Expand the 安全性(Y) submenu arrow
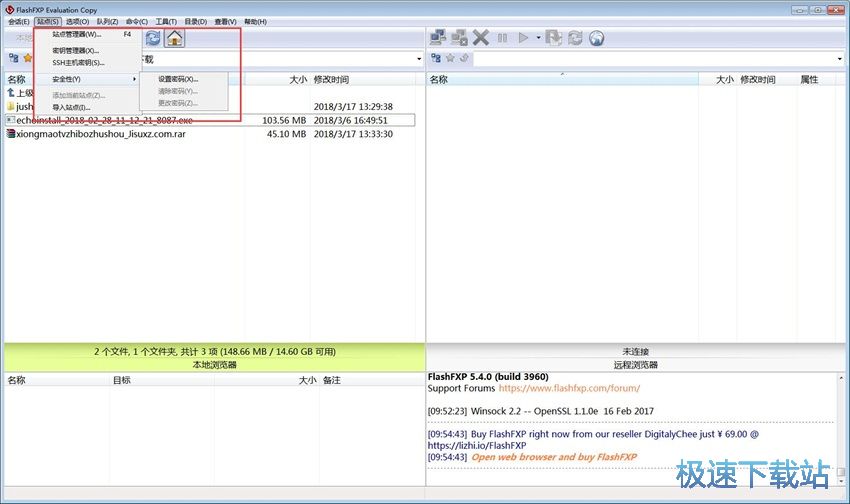Screen dimensions: 850x504 134,79
